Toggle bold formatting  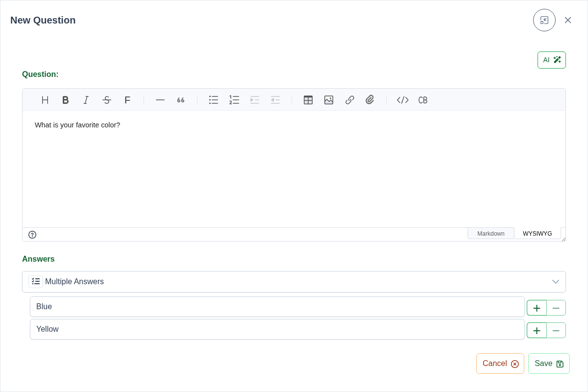66,100
